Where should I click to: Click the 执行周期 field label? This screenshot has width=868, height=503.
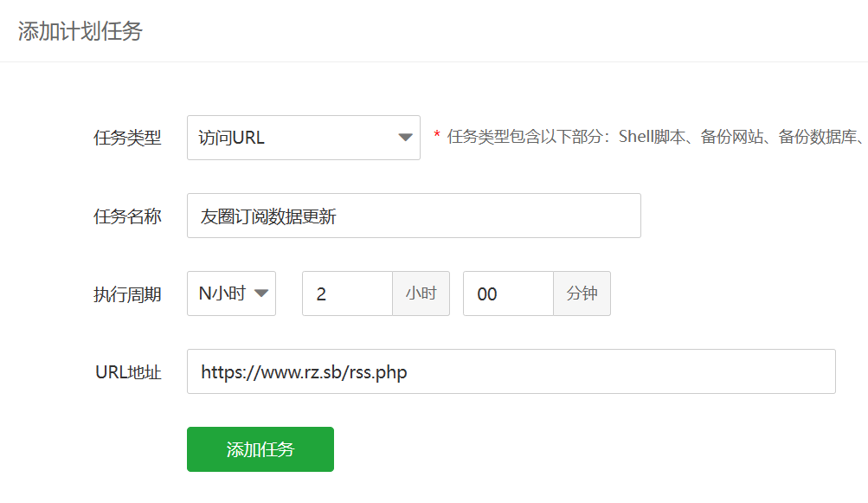tap(127, 294)
